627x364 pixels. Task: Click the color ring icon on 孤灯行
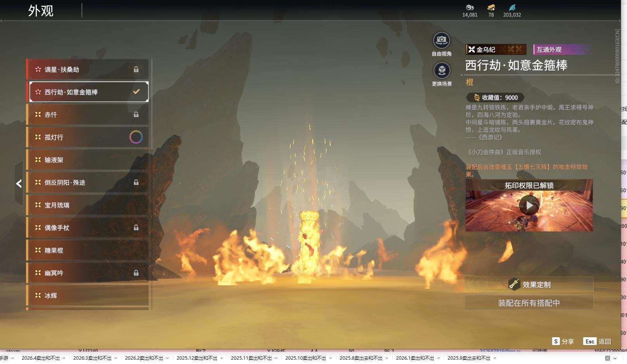pos(136,137)
